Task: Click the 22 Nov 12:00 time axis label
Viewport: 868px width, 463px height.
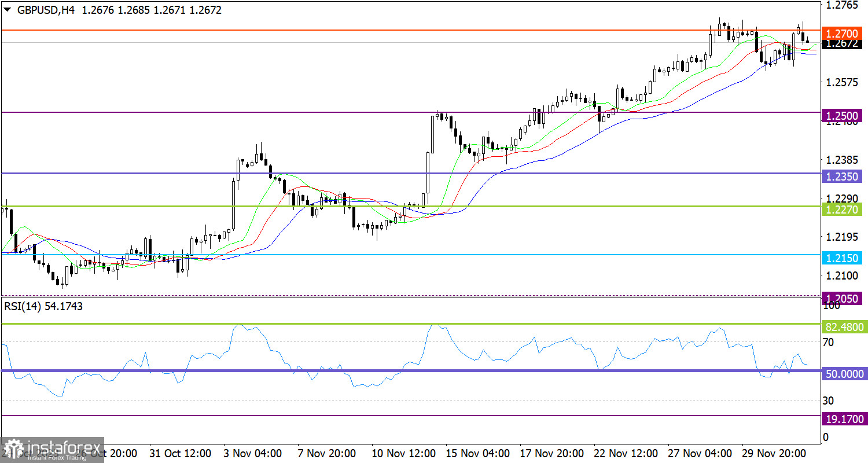Action: (626, 453)
